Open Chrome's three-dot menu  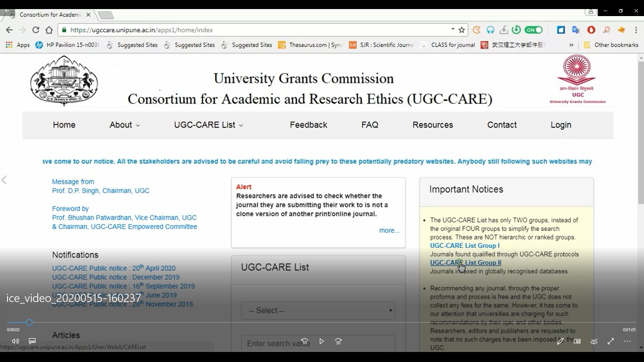click(635, 30)
